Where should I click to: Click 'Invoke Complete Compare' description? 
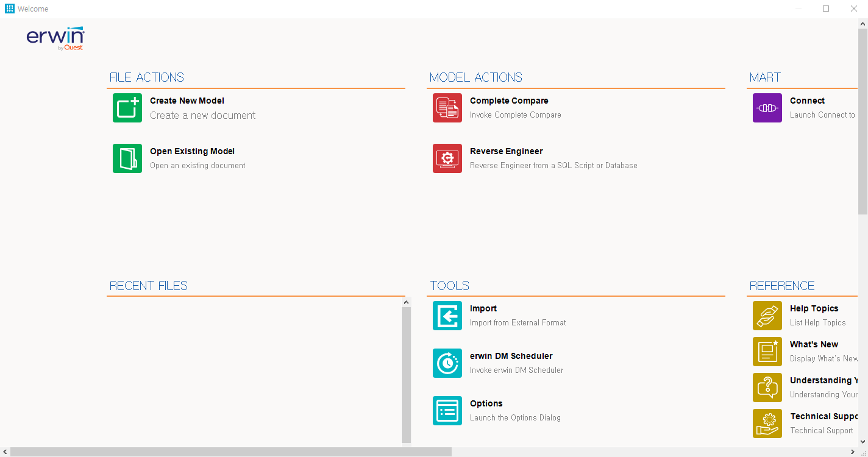click(x=516, y=115)
